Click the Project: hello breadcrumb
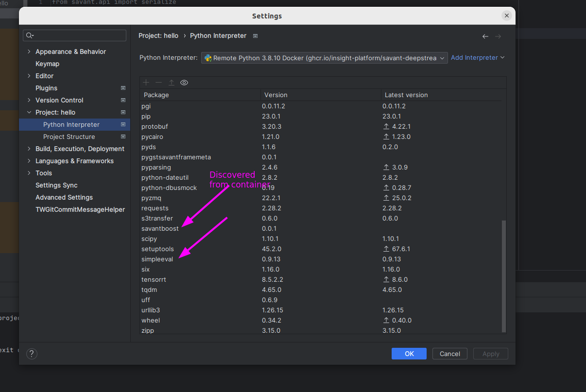This screenshot has height=392, width=586. (x=157, y=35)
